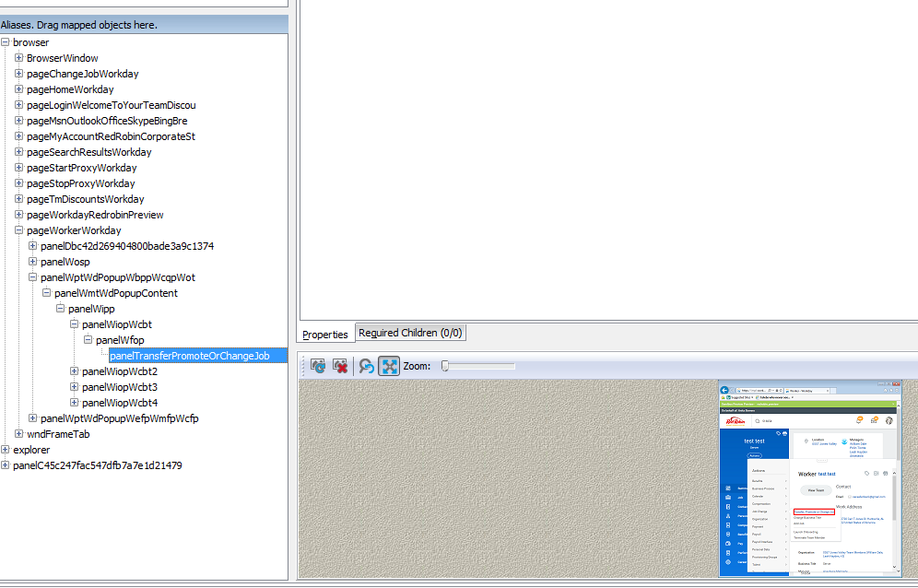Click the Aliases panel header
The height and width of the screenshot is (588, 918).
tap(144, 25)
